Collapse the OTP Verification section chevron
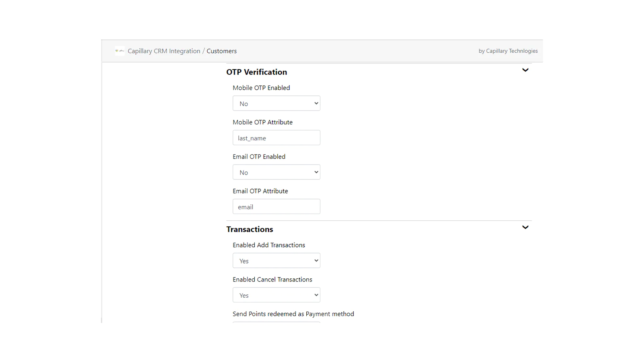Viewport: 644px width, 362px height. 525,70
